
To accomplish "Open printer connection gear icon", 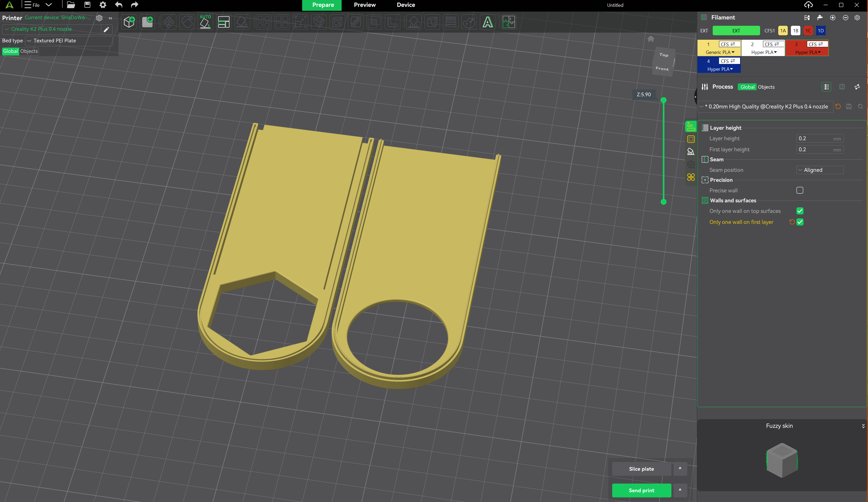I will [x=99, y=18].
